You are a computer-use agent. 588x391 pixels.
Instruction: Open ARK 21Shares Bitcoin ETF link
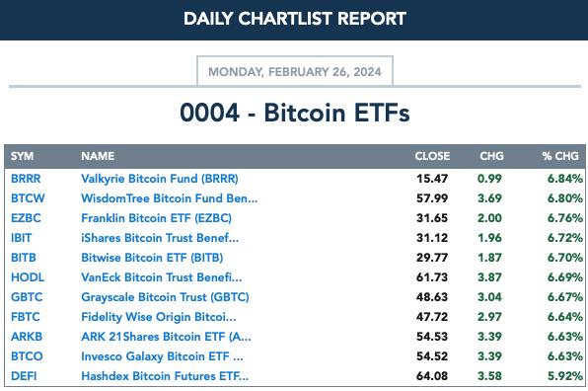pyautogui.click(x=166, y=337)
